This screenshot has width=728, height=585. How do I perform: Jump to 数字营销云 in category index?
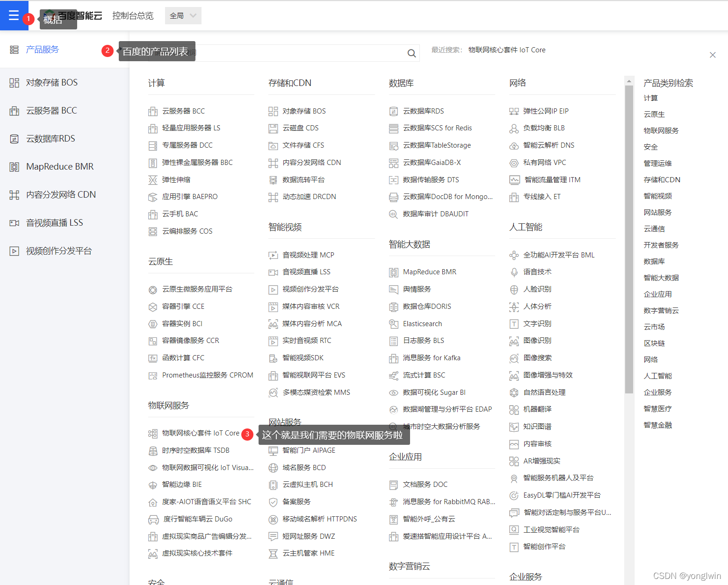tap(661, 311)
